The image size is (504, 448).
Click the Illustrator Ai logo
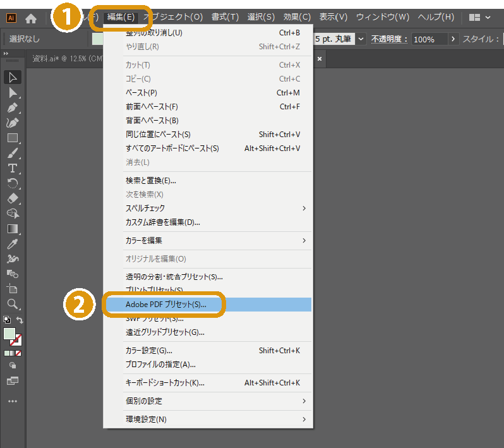11,18
